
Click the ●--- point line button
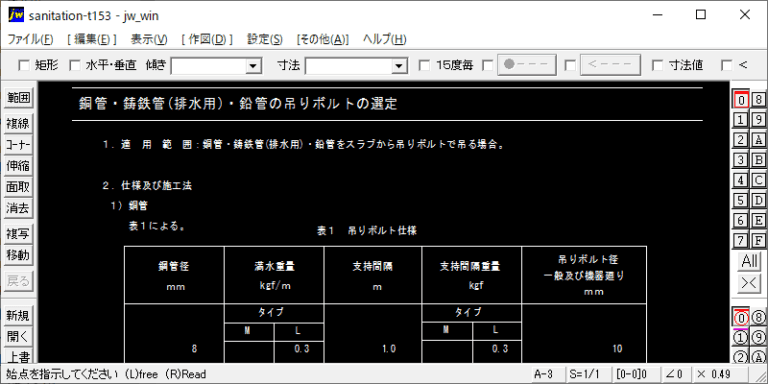(527, 65)
